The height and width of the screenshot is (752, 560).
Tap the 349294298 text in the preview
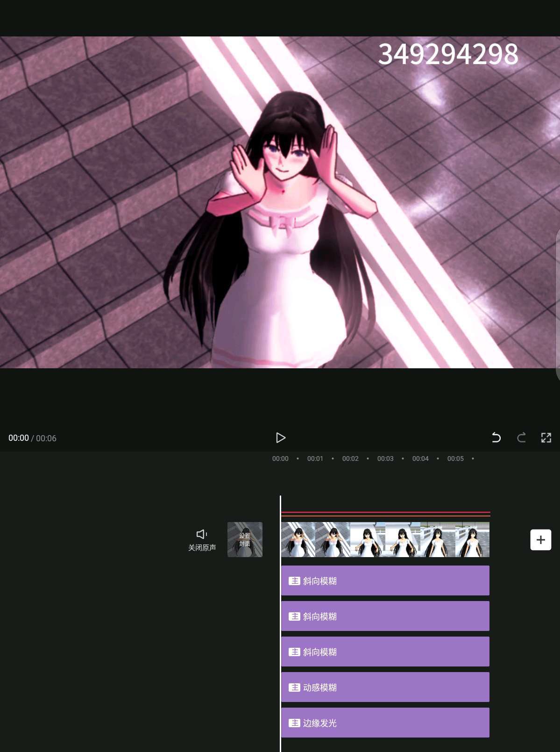click(448, 54)
